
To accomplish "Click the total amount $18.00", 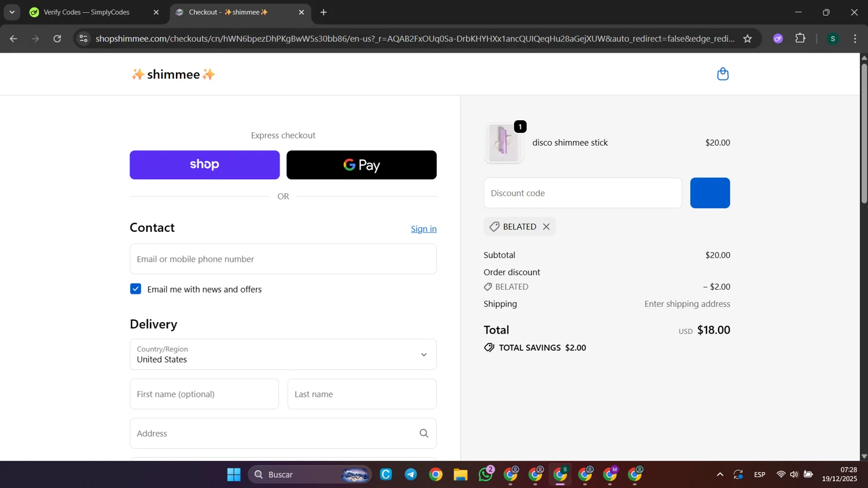I will 713,330.
